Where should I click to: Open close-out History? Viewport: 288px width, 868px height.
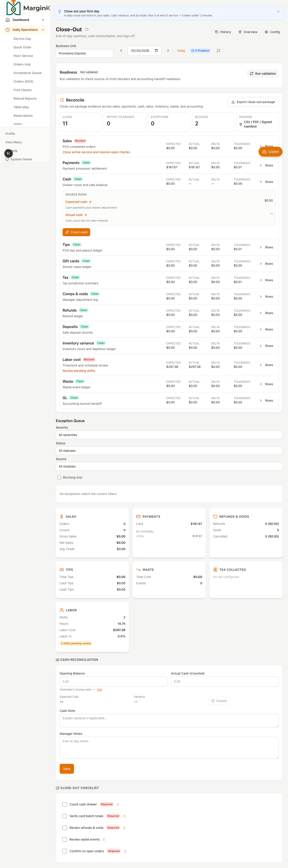tap(223, 32)
